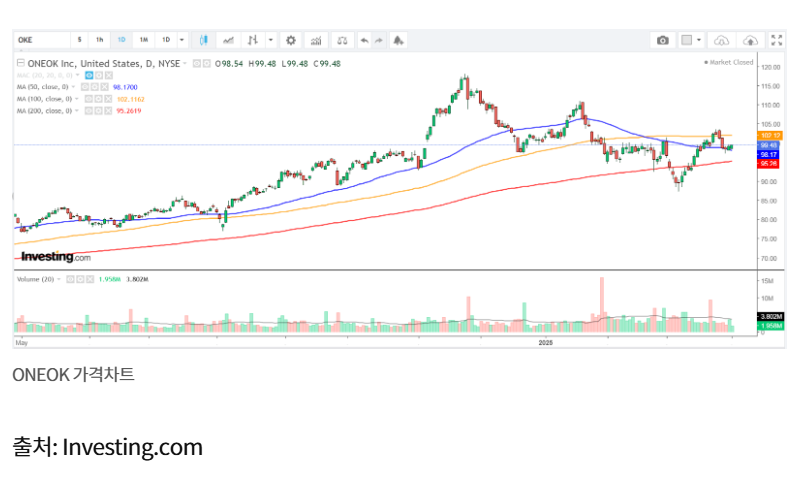Select the 1M interval

(x=144, y=40)
